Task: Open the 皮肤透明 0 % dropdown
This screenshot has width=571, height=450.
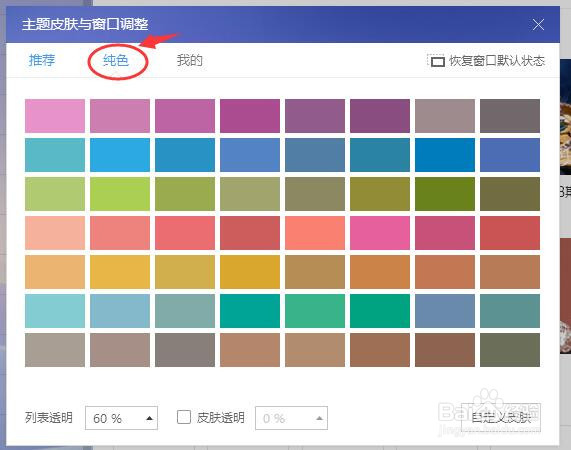Action: pyautogui.click(x=291, y=418)
